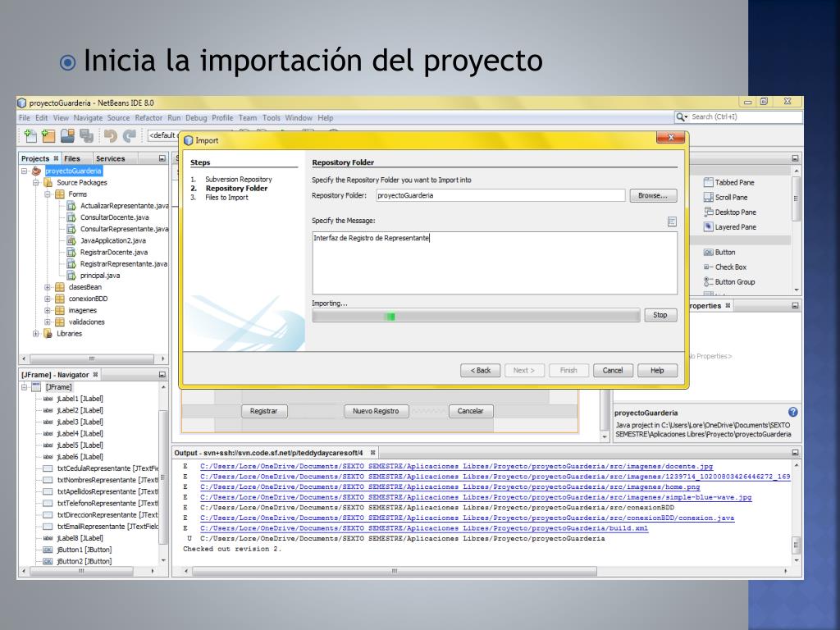
Task: Select Tabbed Pane in the palette
Action: click(728, 182)
